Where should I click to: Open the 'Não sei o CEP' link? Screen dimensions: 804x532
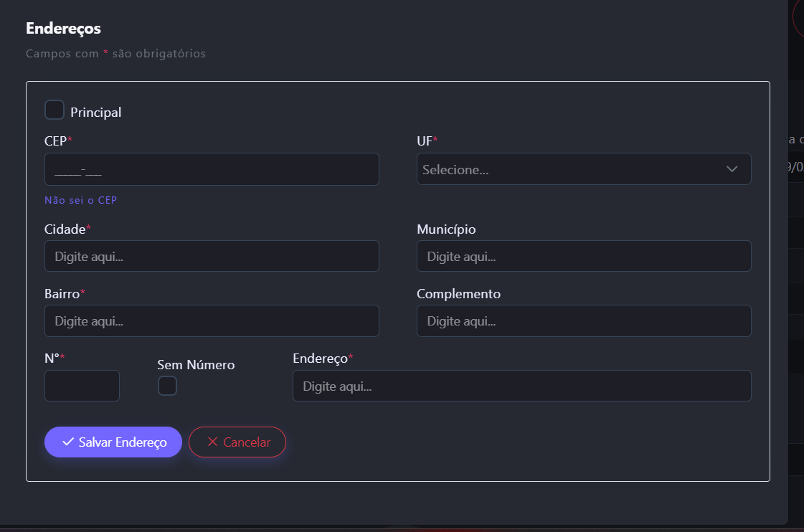pos(80,201)
